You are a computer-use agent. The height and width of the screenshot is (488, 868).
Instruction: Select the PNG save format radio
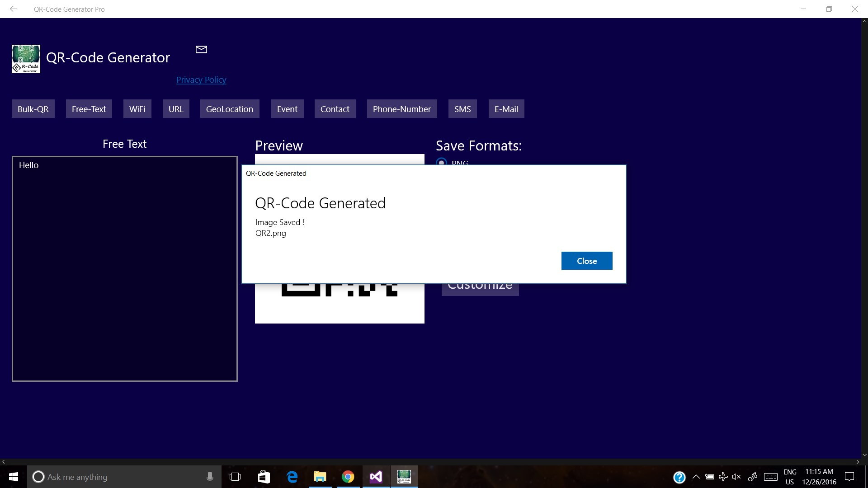click(441, 162)
